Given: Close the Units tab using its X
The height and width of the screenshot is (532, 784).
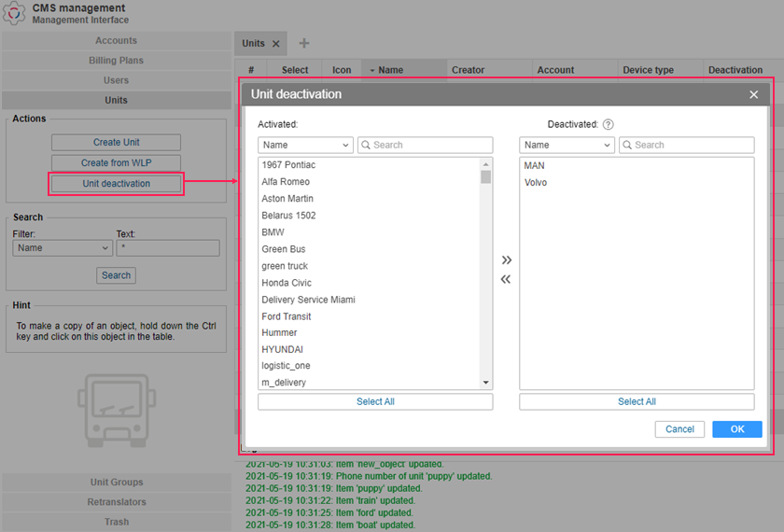Looking at the screenshot, I should [x=276, y=44].
